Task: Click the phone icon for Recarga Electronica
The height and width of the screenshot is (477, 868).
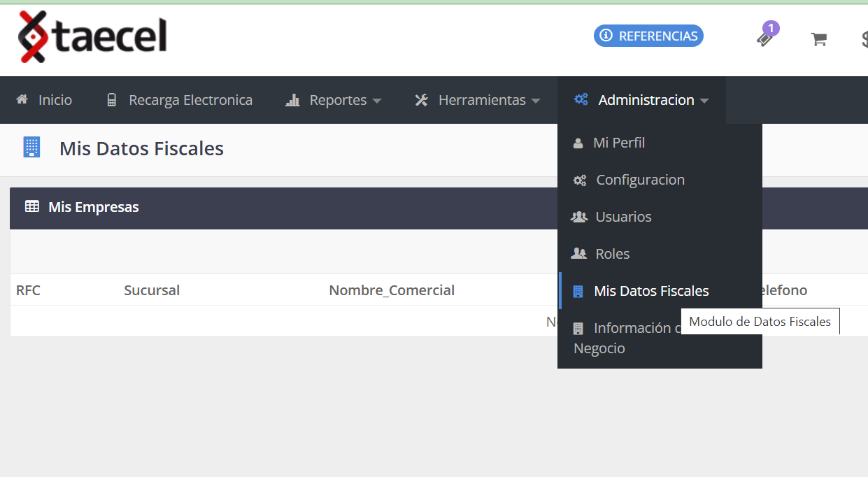Action: pyautogui.click(x=111, y=100)
